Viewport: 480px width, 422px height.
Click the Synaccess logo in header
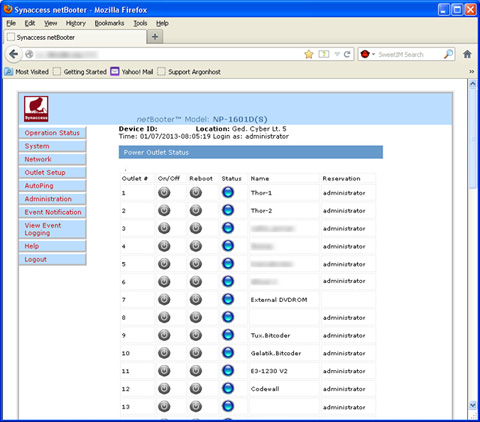click(x=36, y=109)
